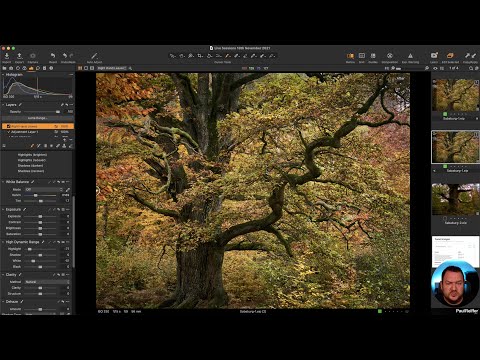
Task: Select the Draw Mask brush in Layers
Action: pyautogui.click(x=32, y=146)
